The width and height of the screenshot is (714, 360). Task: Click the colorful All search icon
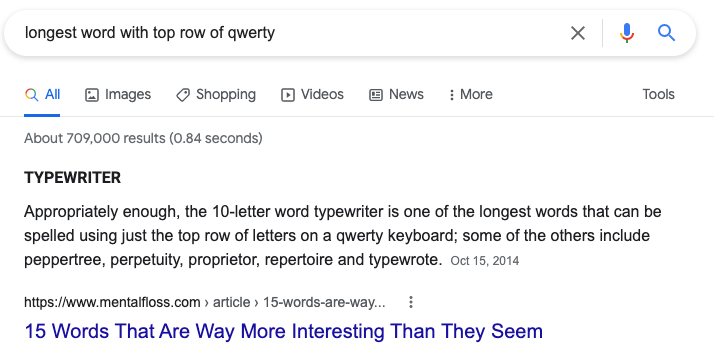(x=31, y=95)
